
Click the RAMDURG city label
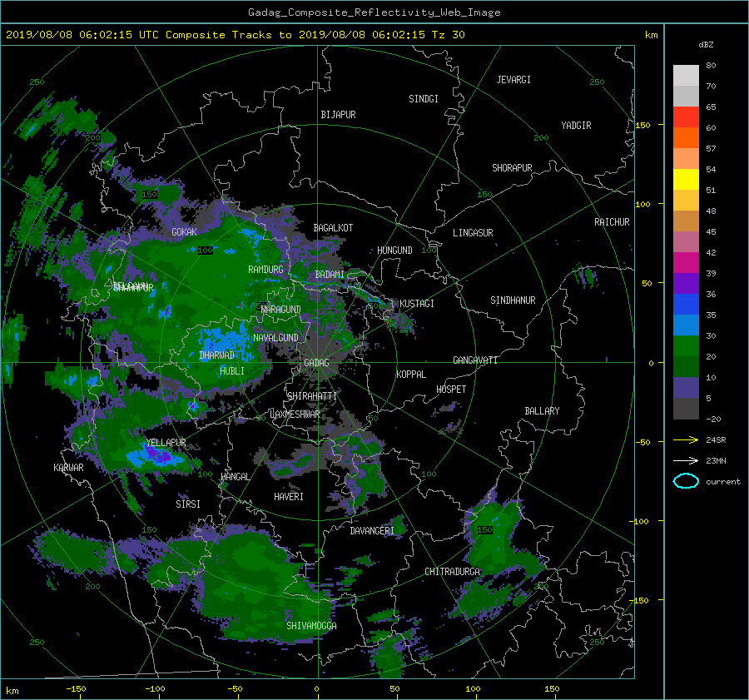tap(265, 270)
